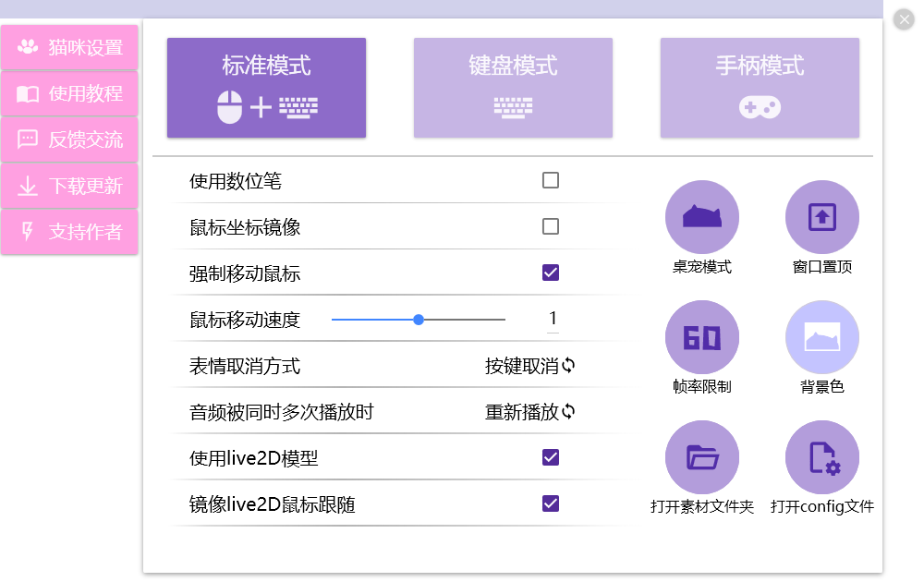
Task: Open the 帧率限制 frame rate limiter
Action: (702, 336)
